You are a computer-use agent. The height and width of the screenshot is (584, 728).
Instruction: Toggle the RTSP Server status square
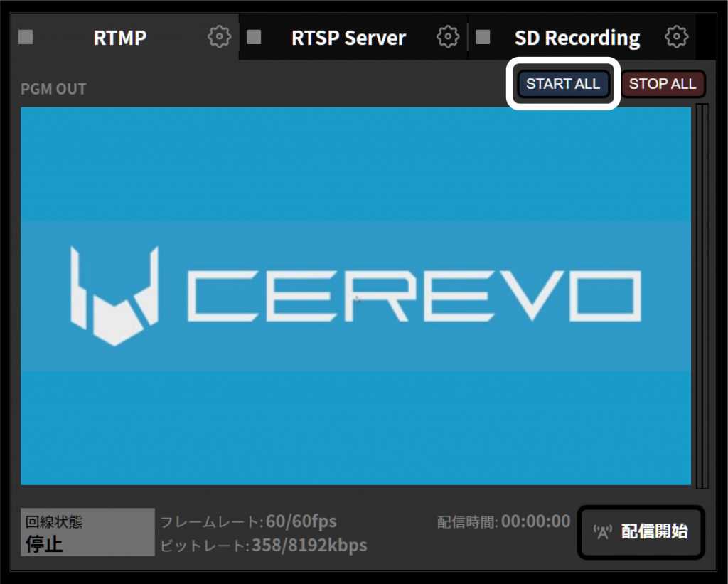(254, 37)
